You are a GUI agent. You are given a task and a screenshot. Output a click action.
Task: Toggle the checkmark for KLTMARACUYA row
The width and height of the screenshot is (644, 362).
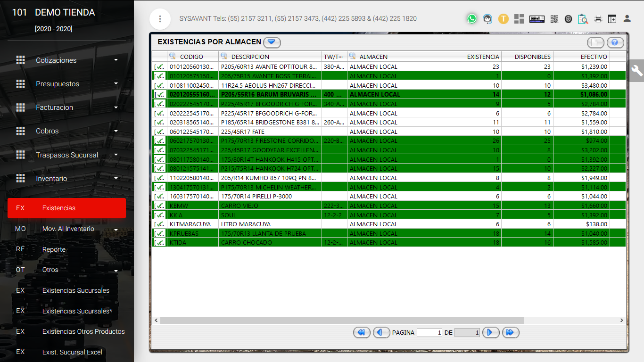pyautogui.click(x=160, y=224)
